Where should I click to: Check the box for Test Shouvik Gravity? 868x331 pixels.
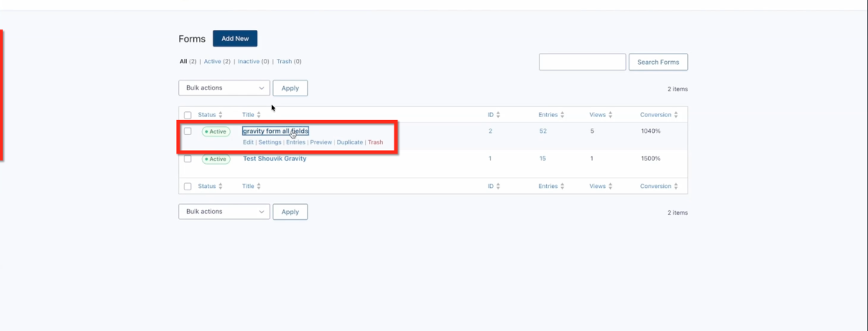tap(187, 159)
